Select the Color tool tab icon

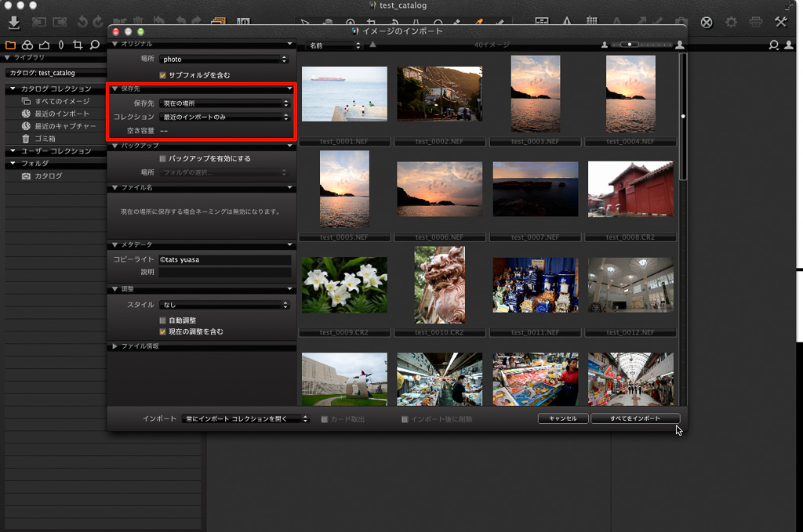[27, 45]
